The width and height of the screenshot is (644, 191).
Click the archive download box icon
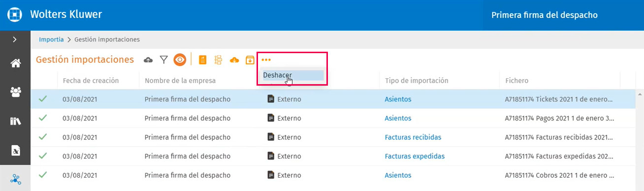(x=250, y=60)
